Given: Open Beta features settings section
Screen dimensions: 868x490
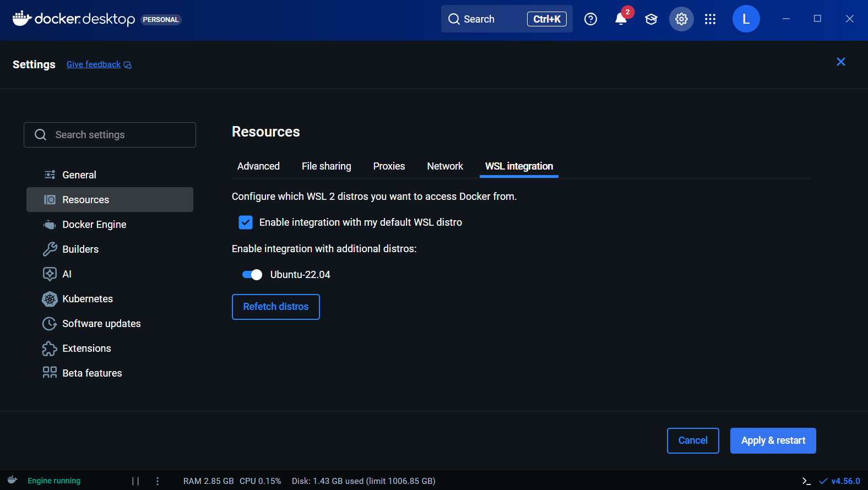Looking at the screenshot, I should [x=110, y=373].
